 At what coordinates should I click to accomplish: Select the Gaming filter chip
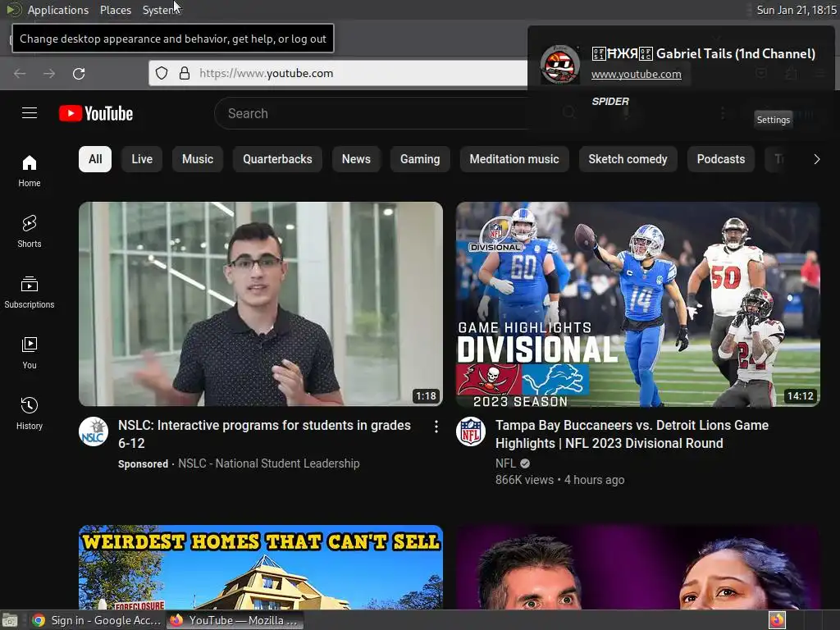[420, 159]
